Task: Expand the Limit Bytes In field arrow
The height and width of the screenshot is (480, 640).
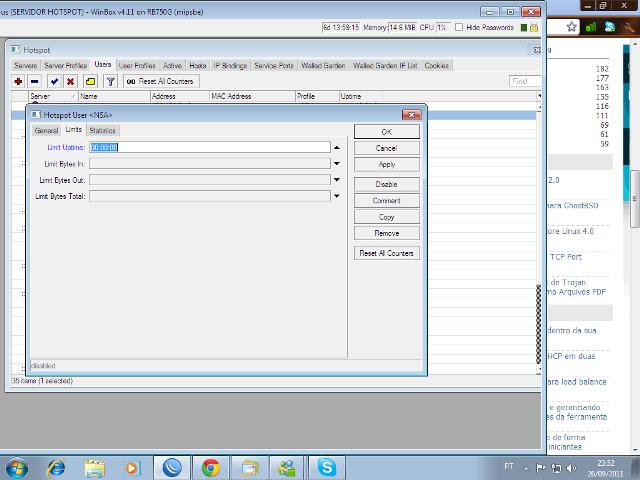Action: (x=337, y=164)
